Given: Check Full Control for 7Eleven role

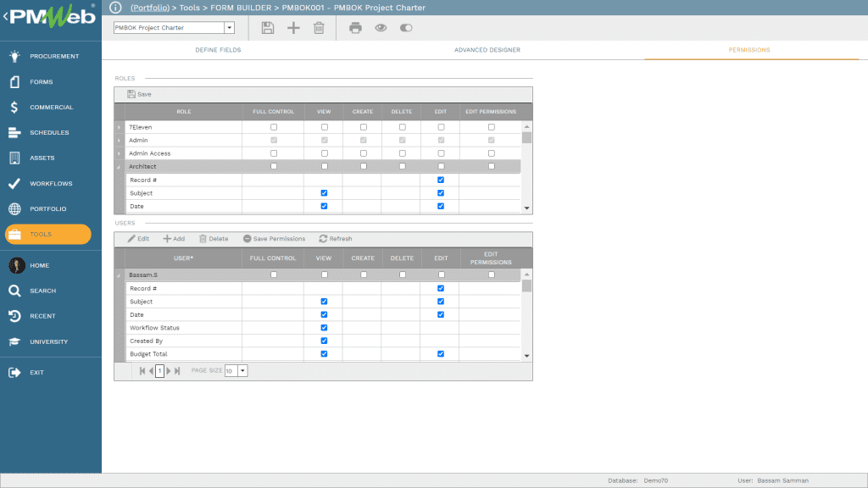Looking at the screenshot, I should tap(274, 127).
